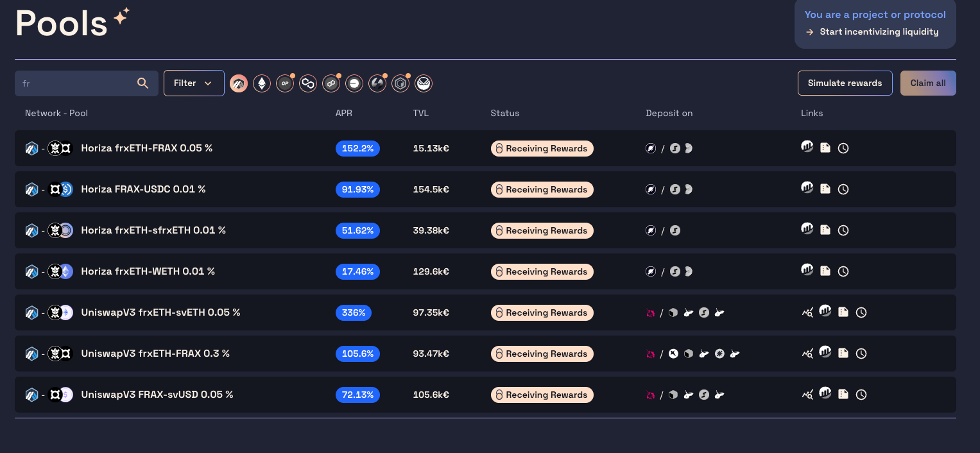Open analytics chart icon for UniswapV3 frxETH-svETH

click(825, 311)
